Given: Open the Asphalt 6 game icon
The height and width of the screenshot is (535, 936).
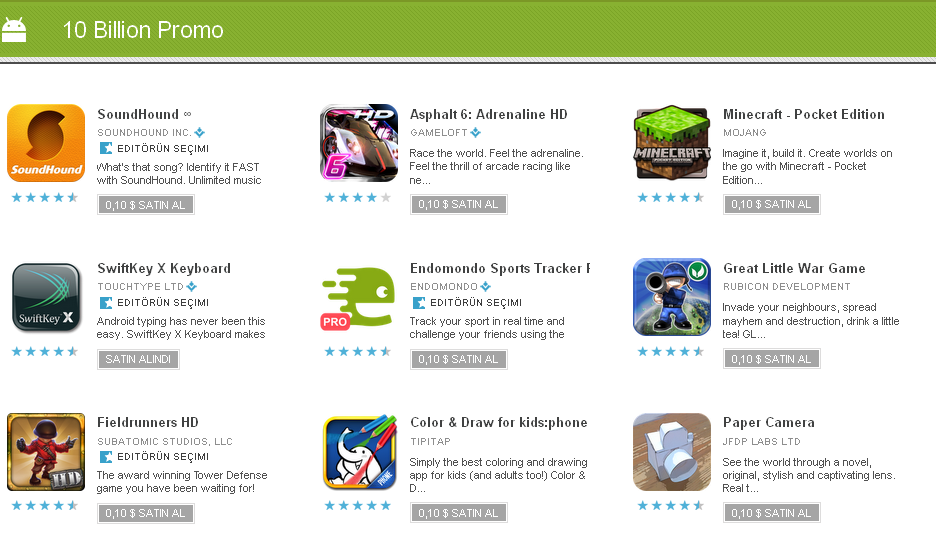Looking at the screenshot, I should 359,143.
